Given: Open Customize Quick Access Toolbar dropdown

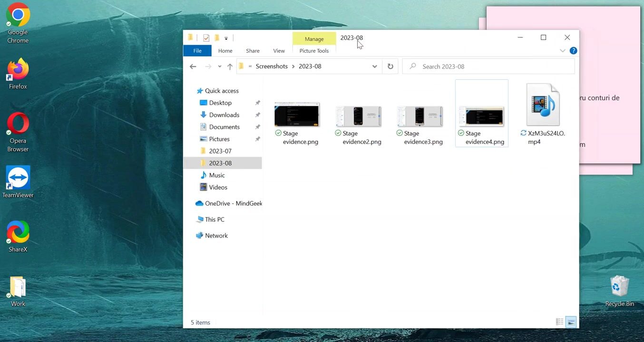Looking at the screenshot, I should click(226, 38).
